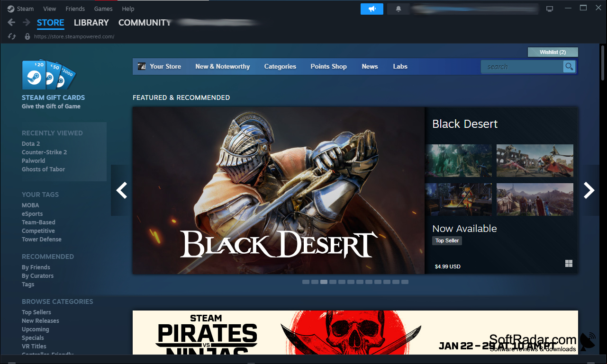
Task: Open the Points Shop link
Action: click(x=329, y=67)
